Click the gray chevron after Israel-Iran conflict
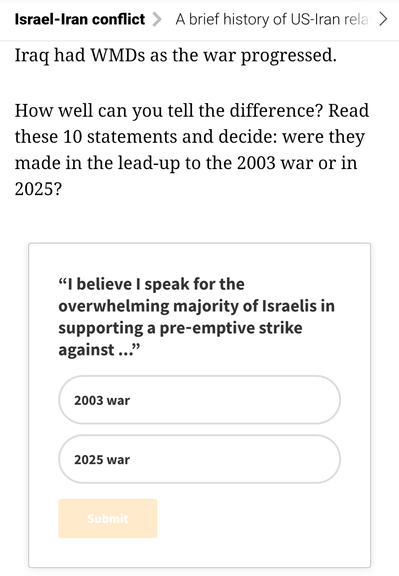The width and height of the screenshot is (399, 576). click(157, 19)
